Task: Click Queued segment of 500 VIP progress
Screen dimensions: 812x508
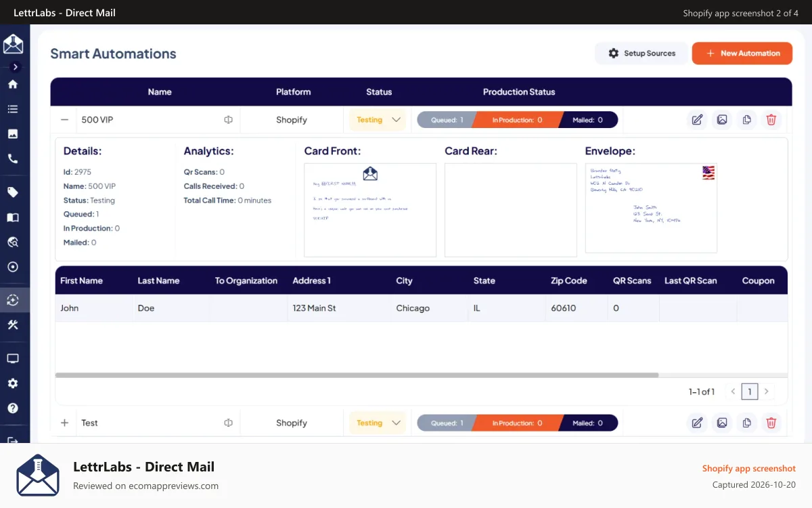Action: (x=447, y=120)
